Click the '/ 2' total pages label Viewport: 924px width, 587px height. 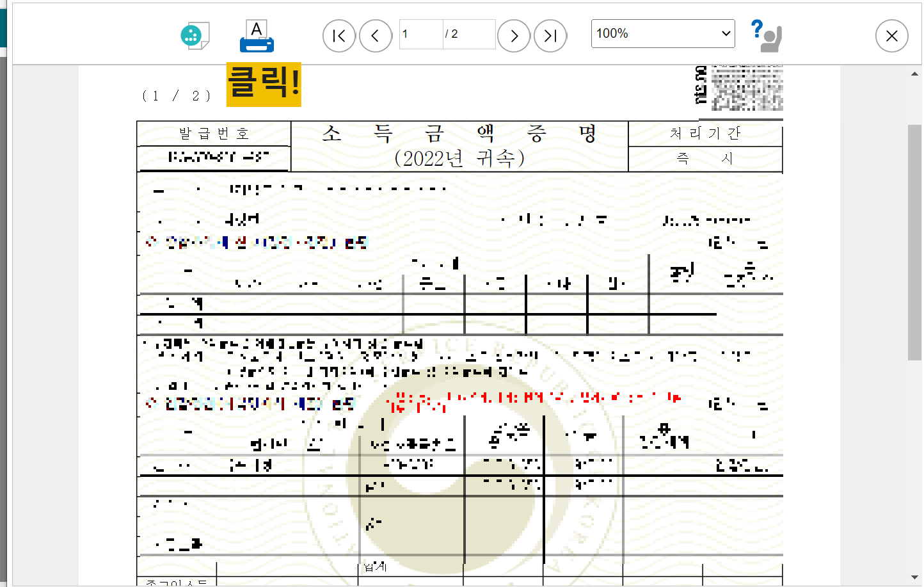pyautogui.click(x=452, y=34)
